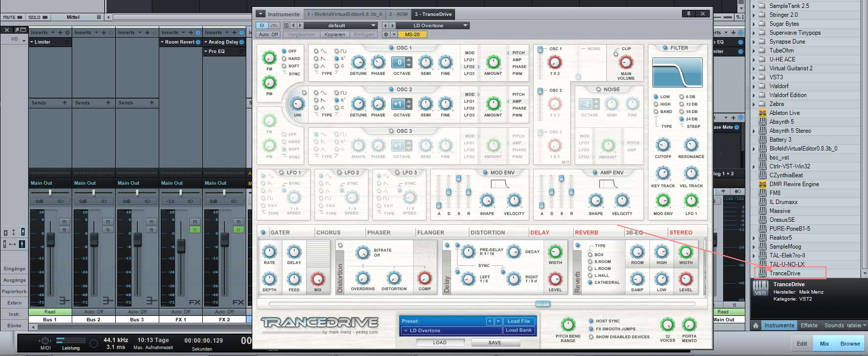The height and width of the screenshot is (356, 868).
Task: Click the Kopieren button
Action: pos(335,35)
